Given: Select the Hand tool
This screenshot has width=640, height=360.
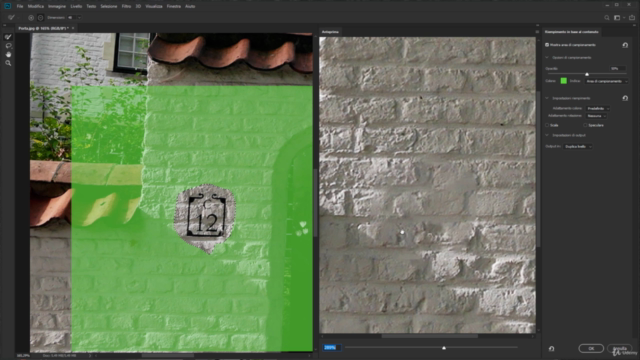Looking at the screenshot, I should [x=8, y=54].
